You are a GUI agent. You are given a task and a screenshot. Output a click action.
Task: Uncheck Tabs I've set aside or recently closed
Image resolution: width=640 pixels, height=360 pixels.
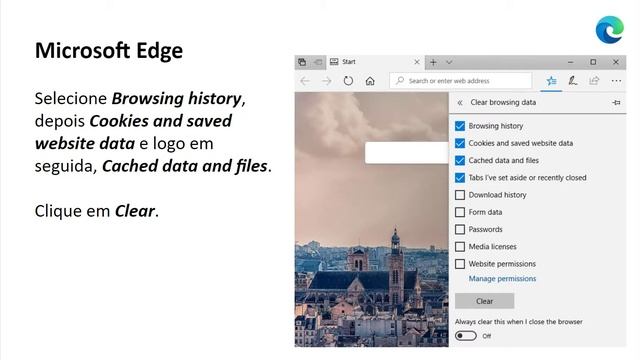(x=460, y=178)
